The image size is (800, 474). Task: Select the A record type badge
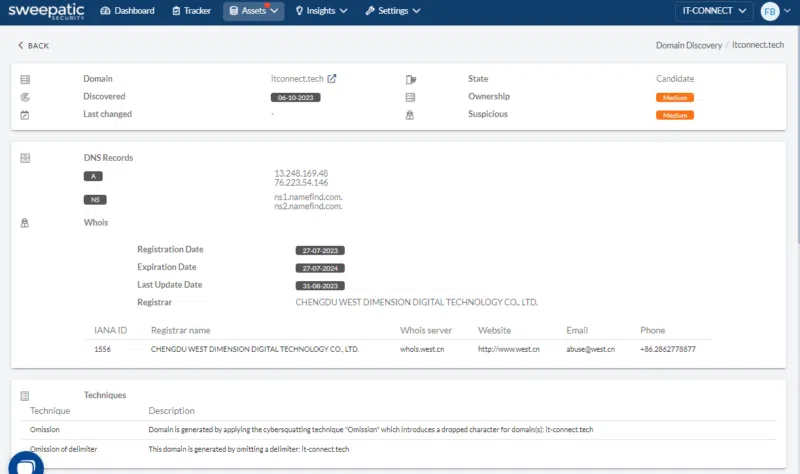[x=93, y=176]
